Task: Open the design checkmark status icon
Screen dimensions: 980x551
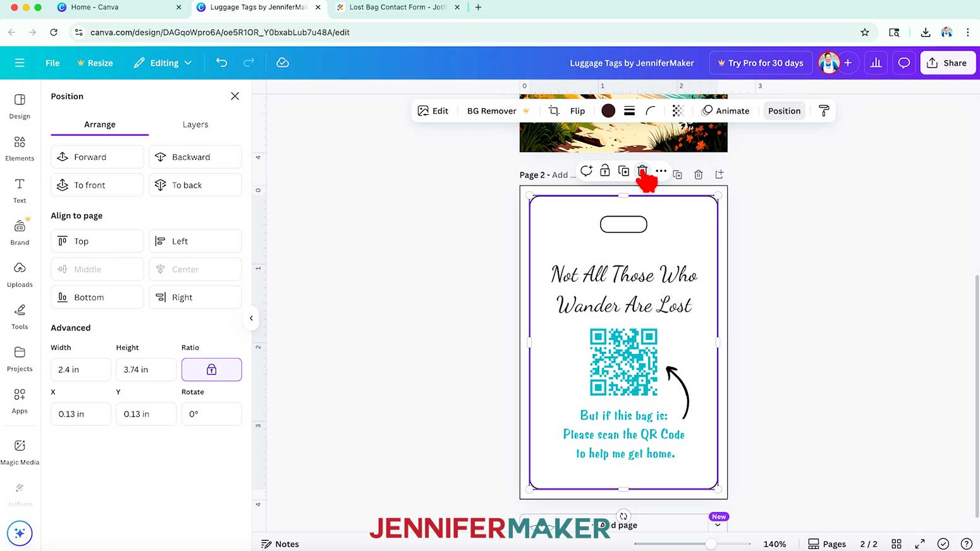Action: [x=943, y=544]
